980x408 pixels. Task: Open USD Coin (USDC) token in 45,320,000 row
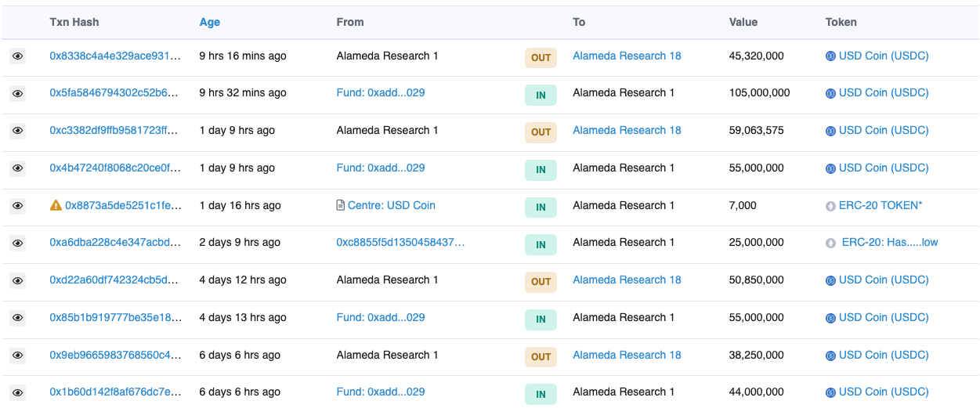click(884, 56)
